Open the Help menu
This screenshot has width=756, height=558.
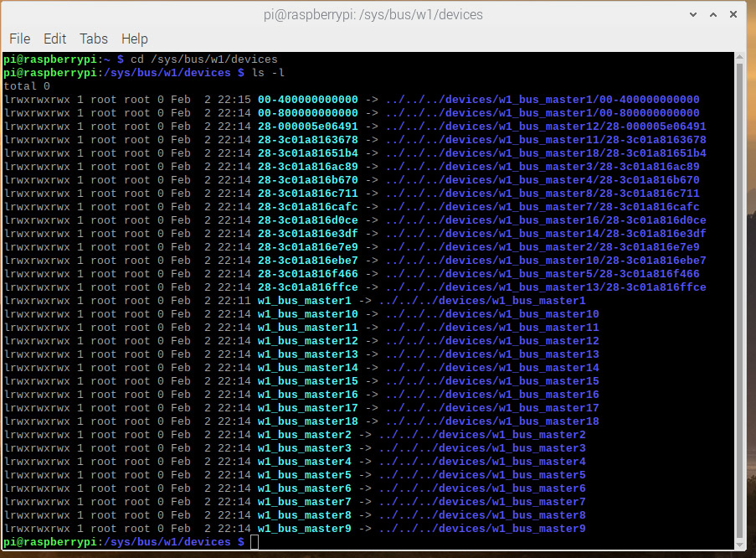(134, 39)
